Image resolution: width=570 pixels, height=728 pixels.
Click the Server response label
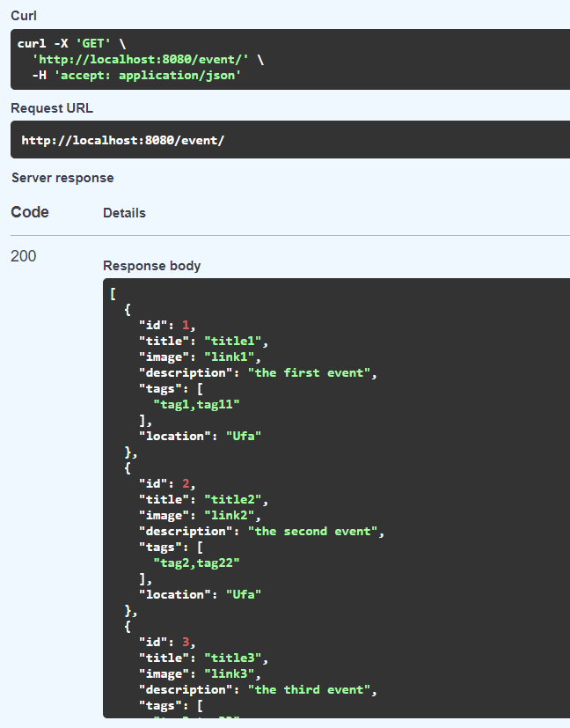[62, 178]
